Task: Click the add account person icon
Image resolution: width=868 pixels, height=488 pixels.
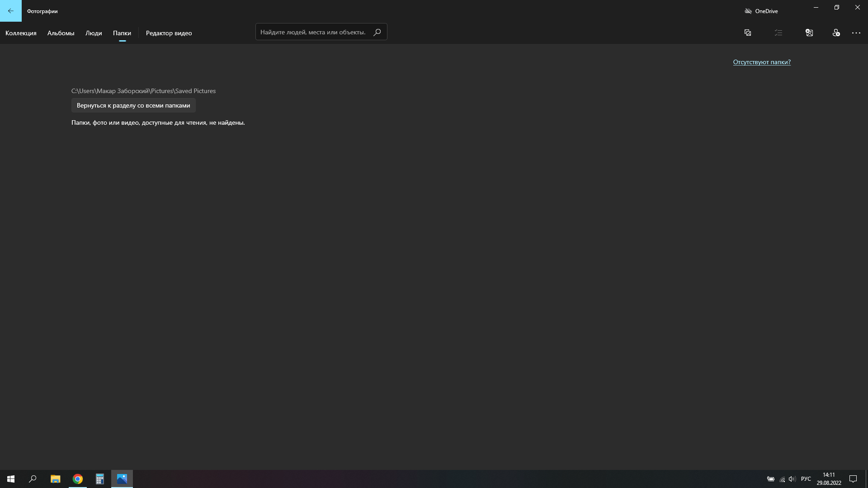Action: tap(836, 33)
